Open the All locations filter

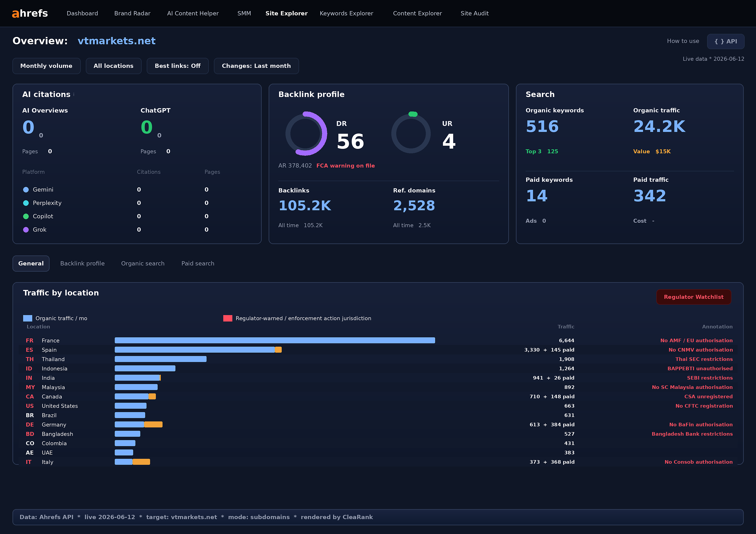[x=114, y=66]
